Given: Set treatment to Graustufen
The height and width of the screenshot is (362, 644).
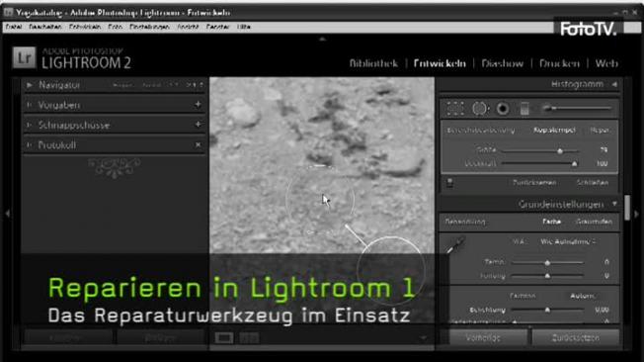Looking at the screenshot, I should [x=594, y=222].
